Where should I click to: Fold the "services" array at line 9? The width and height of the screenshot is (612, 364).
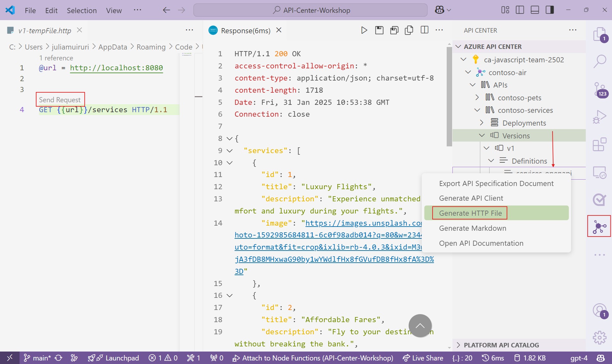point(229,151)
